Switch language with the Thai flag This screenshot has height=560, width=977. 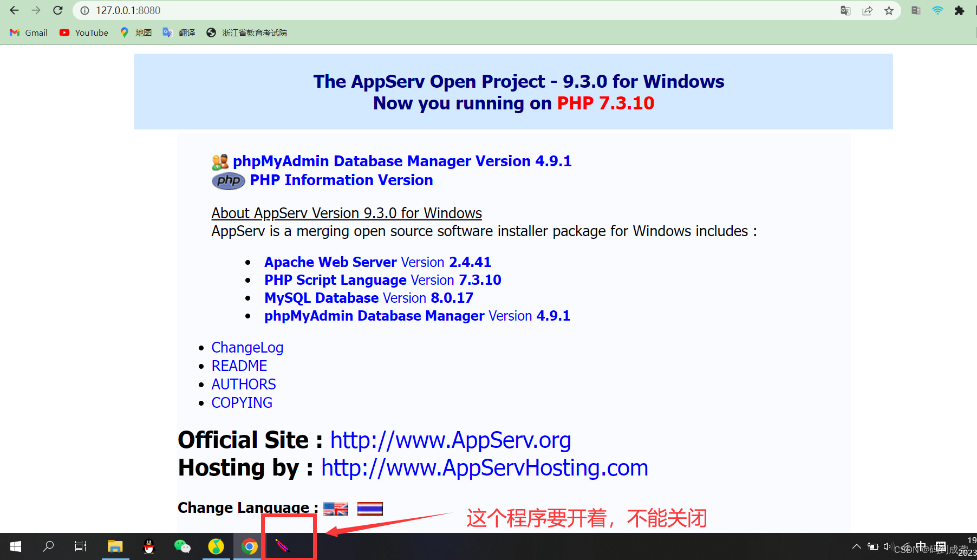tap(370, 509)
